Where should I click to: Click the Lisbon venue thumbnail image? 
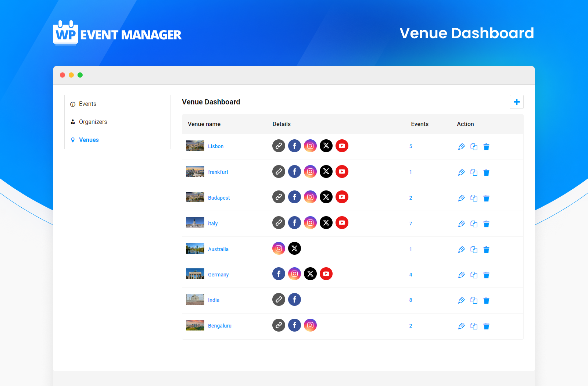pos(195,146)
